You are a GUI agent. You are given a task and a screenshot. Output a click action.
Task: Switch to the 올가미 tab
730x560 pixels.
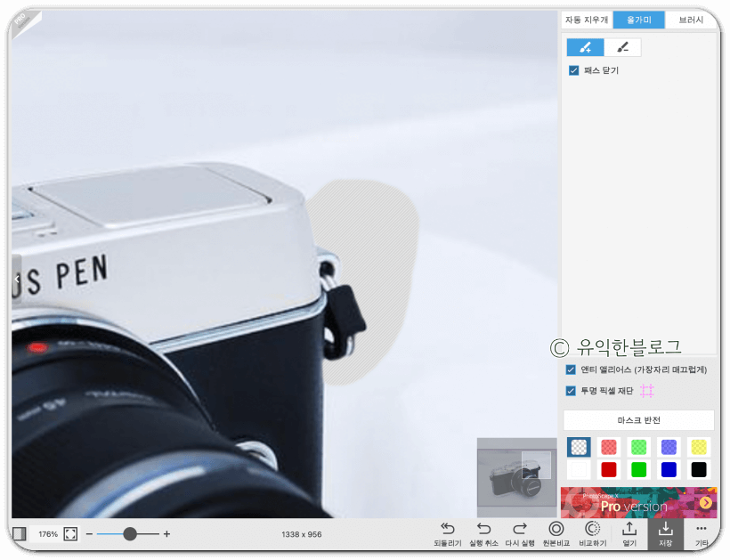point(639,20)
